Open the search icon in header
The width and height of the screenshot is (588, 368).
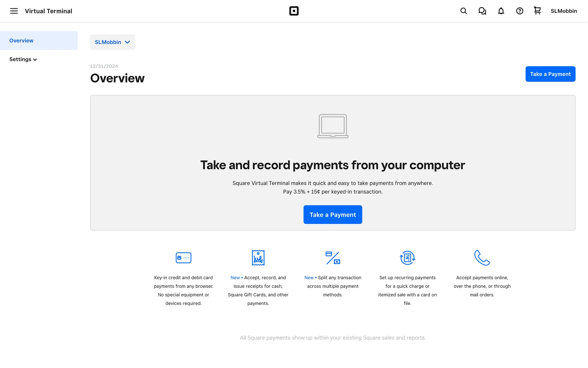pyautogui.click(x=463, y=11)
